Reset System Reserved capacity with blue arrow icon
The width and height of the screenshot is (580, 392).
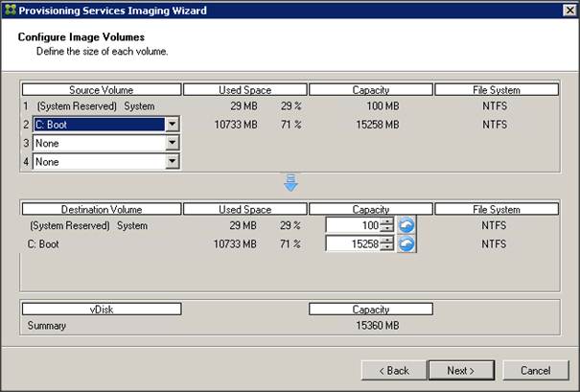[406, 225]
